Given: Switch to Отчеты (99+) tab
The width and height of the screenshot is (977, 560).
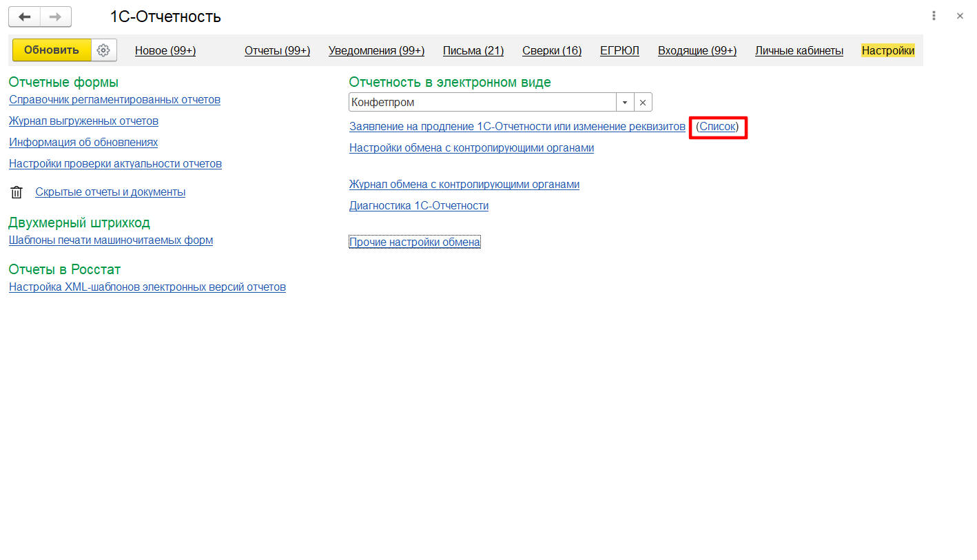Looking at the screenshot, I should 277,51.
